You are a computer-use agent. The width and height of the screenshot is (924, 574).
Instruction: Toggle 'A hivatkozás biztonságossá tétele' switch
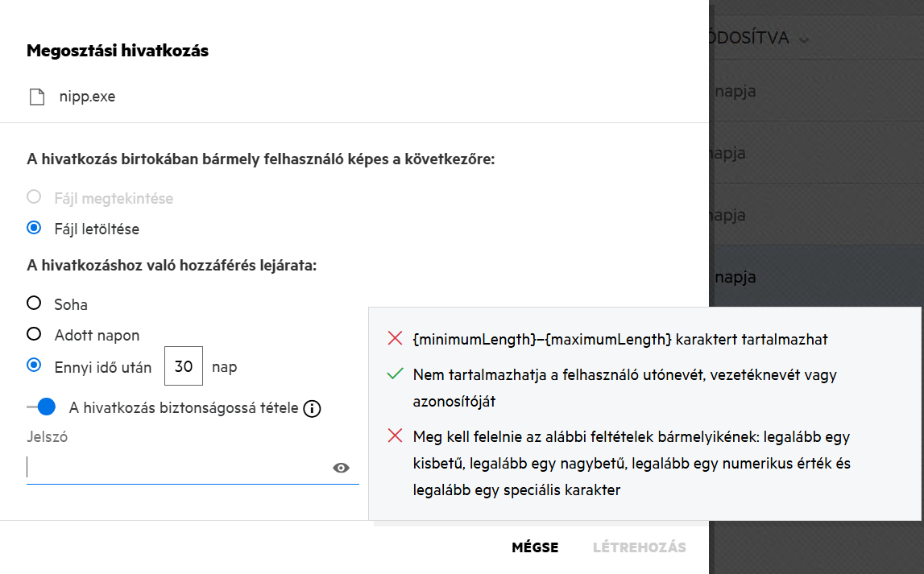[x=42, y=407]
